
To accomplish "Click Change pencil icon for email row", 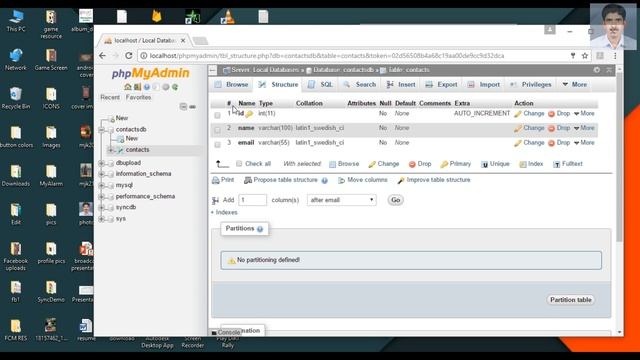I will (518, 143).
